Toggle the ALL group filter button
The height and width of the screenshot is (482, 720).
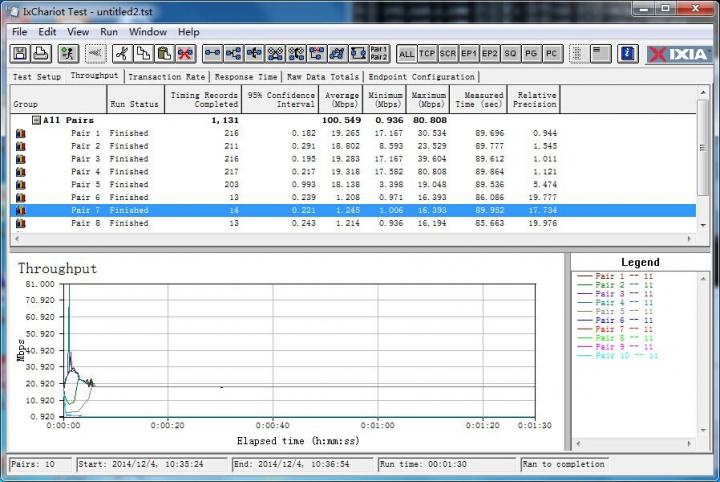[406, 54]
